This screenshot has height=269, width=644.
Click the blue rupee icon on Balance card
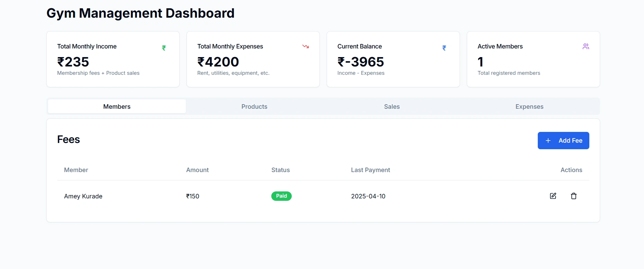[444, 48]
